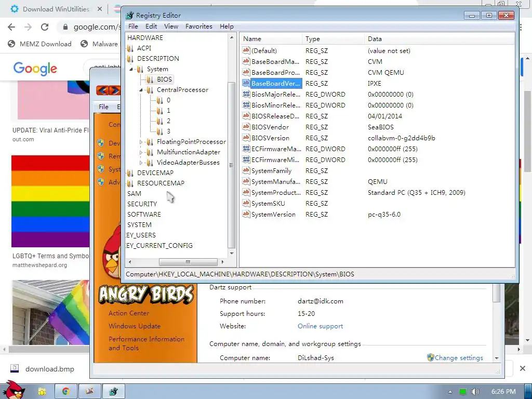Select the SystemFamily value row

point(378,170)
